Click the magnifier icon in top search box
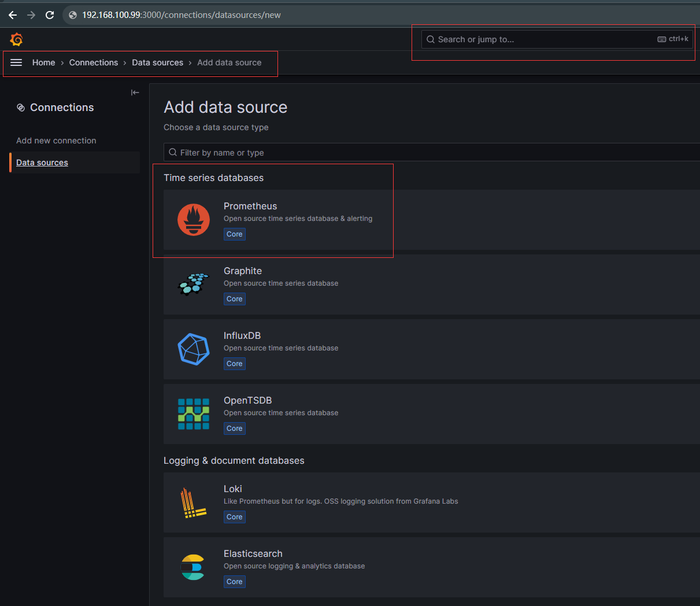This screenshot has width=700, height=606. [431, 39]
